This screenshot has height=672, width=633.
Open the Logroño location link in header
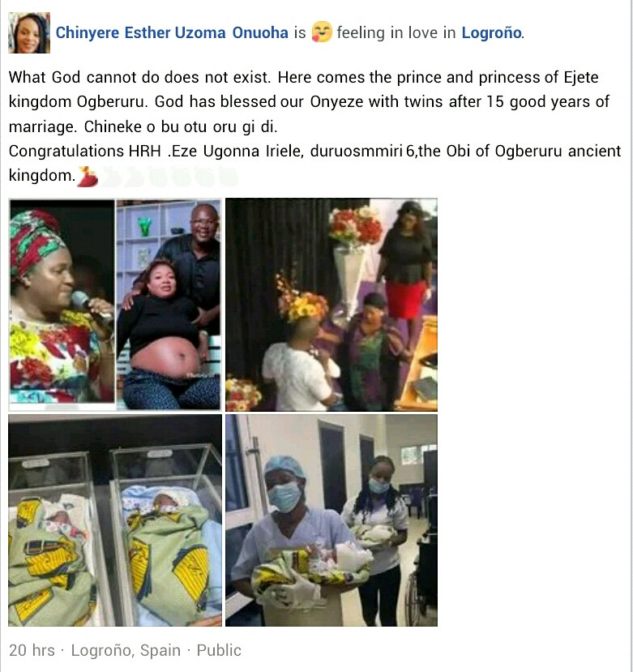point(492,32)
